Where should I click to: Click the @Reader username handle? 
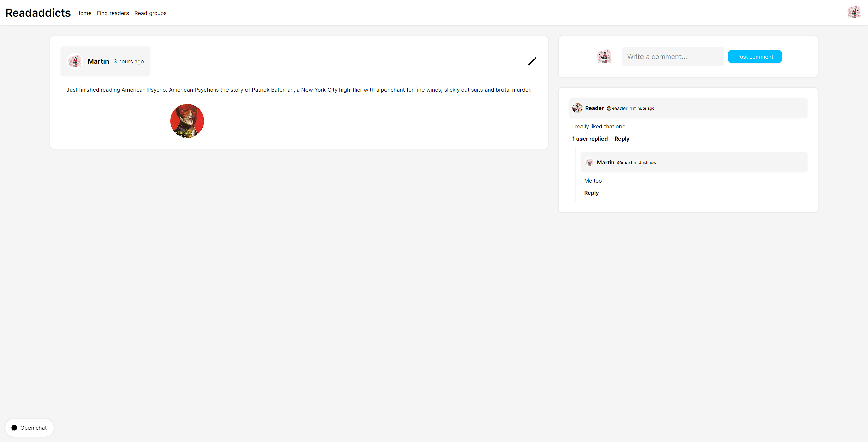point(617,108)
